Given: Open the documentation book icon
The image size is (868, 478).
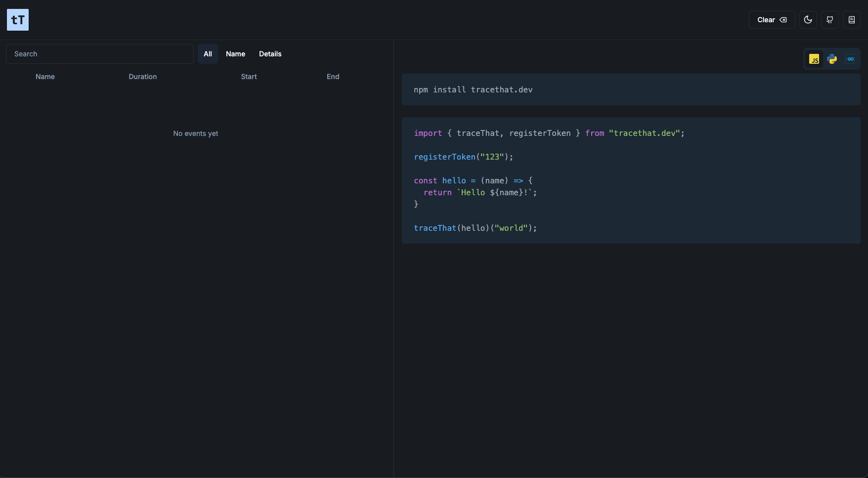Looking at the screenshot, I should 852,20.
